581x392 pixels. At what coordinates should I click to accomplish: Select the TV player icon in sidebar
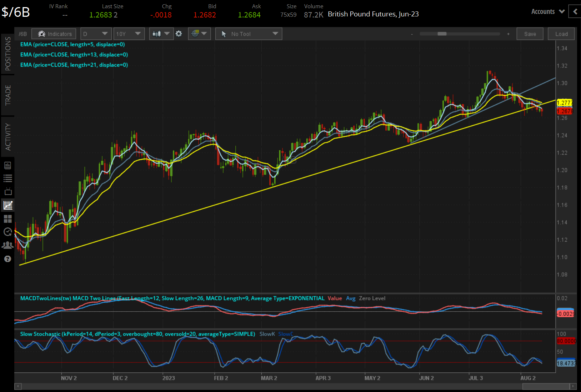7,191
